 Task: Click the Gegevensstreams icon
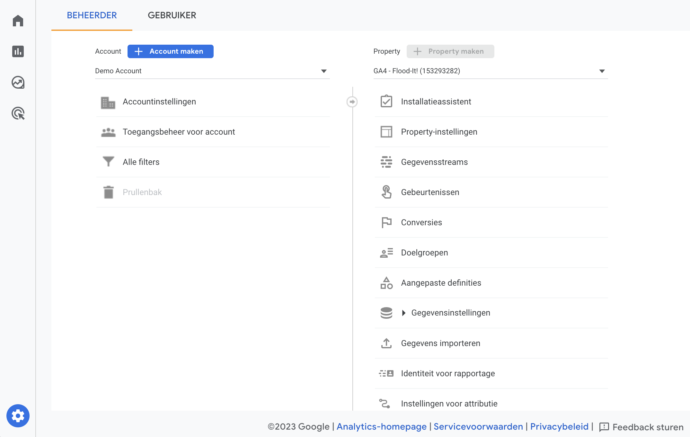pos(386,162)
